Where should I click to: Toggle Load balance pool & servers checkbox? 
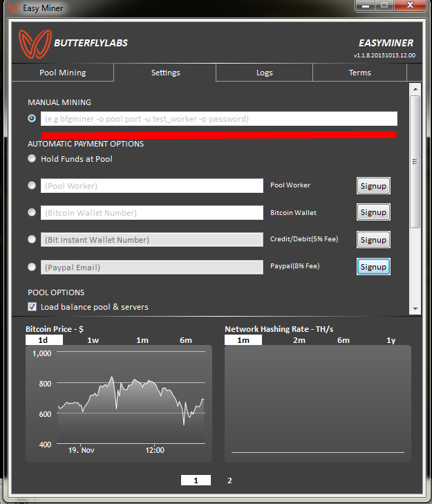(x=32, y=307)
